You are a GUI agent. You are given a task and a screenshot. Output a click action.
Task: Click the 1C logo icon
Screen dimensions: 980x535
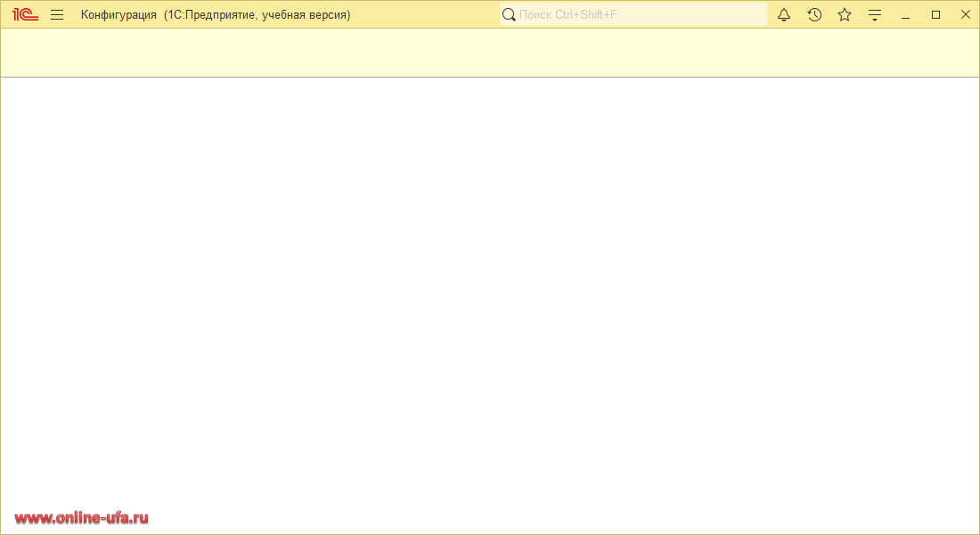[26, 14]
